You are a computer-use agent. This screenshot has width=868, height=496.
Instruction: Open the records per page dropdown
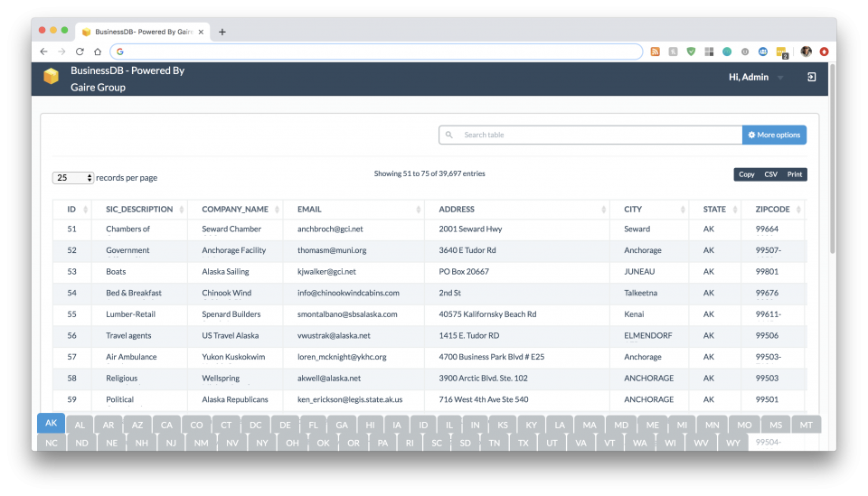click(x=73, y=178)
